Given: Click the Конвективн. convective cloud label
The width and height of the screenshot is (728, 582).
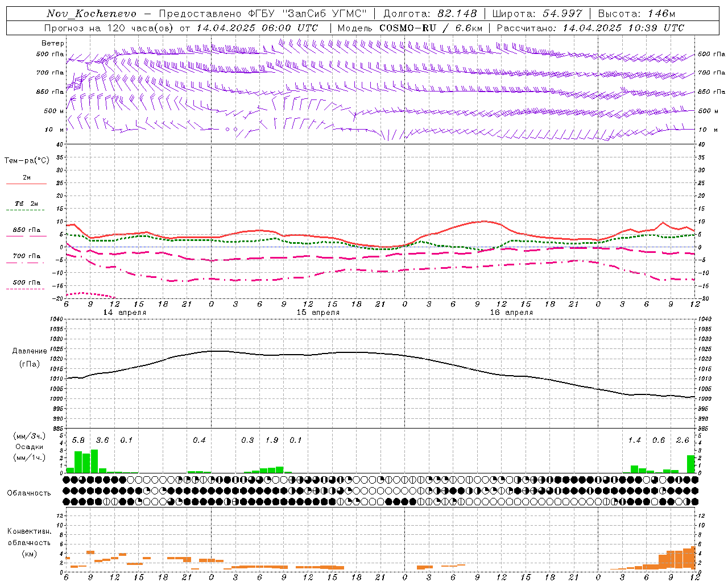Looking at the screenshot, I should coord(29,531).
